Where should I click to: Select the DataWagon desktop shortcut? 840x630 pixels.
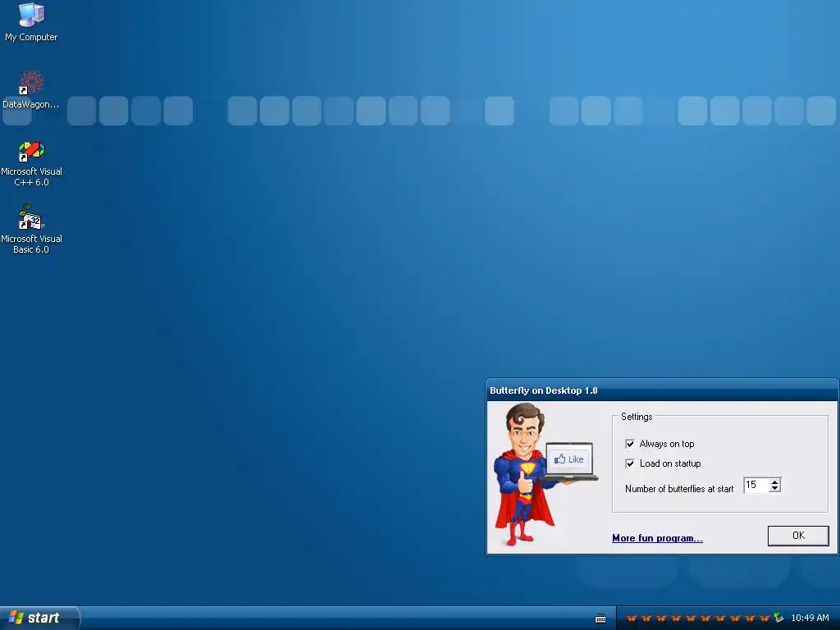[31, 89]
